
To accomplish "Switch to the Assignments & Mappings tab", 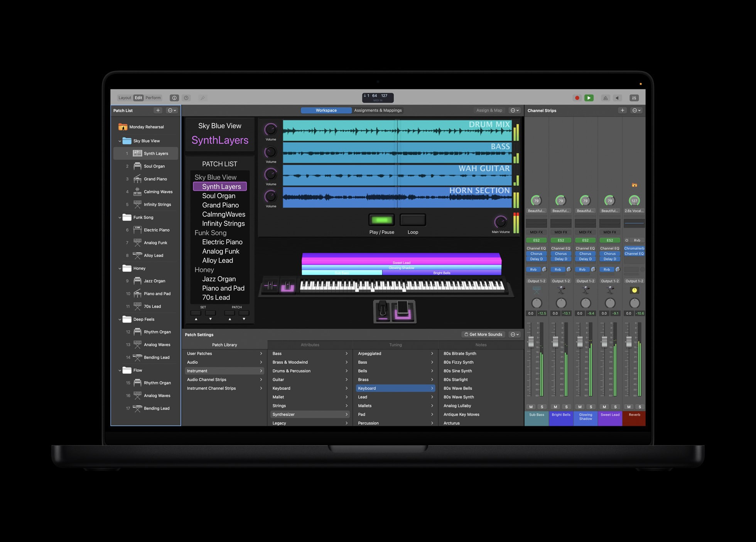I will tap(378, 110).
